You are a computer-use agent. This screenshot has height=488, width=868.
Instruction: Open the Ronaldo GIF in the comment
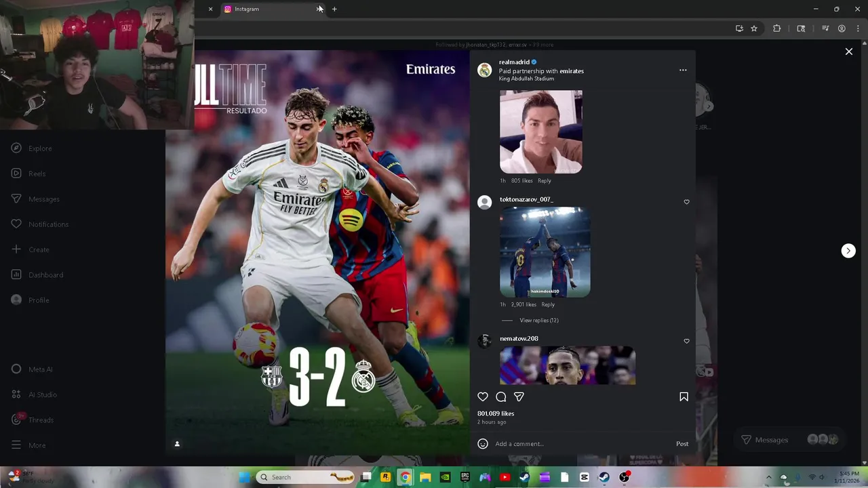pos(541,132)
